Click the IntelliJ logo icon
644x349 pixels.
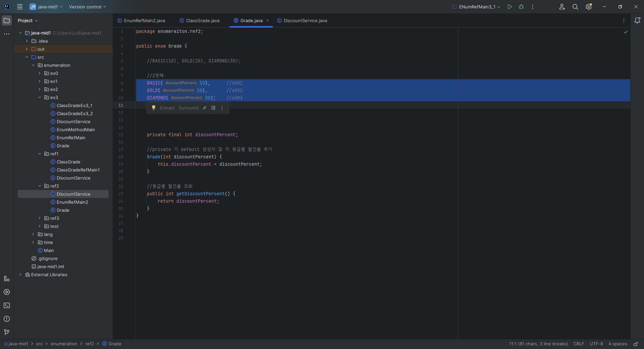6,7
